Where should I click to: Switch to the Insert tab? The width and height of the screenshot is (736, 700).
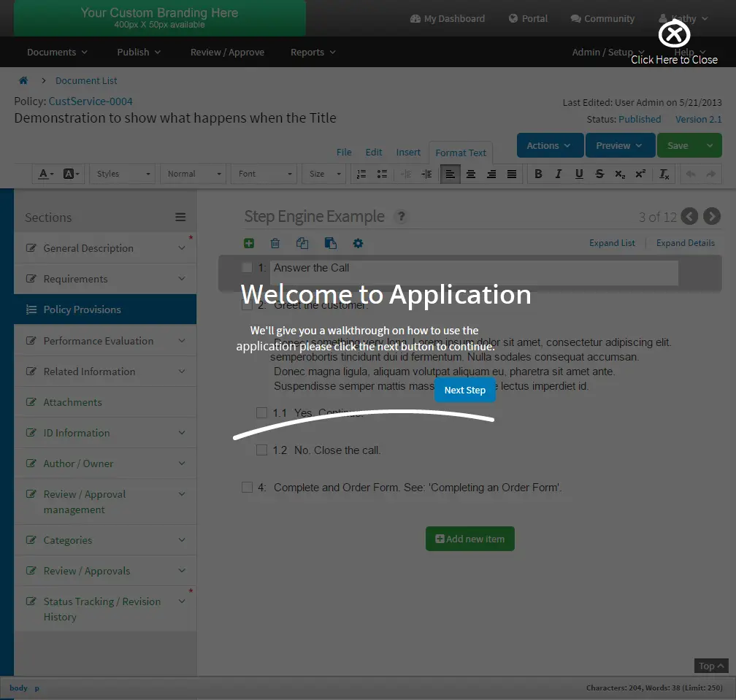tap(408, 152)
